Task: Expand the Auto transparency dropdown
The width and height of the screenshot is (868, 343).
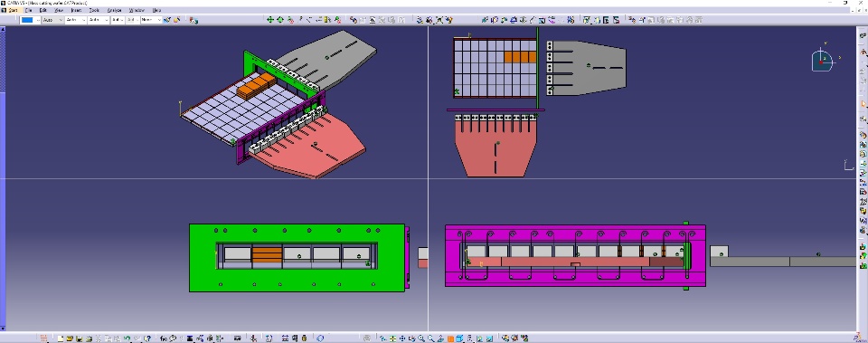Action: pos(52,20)
